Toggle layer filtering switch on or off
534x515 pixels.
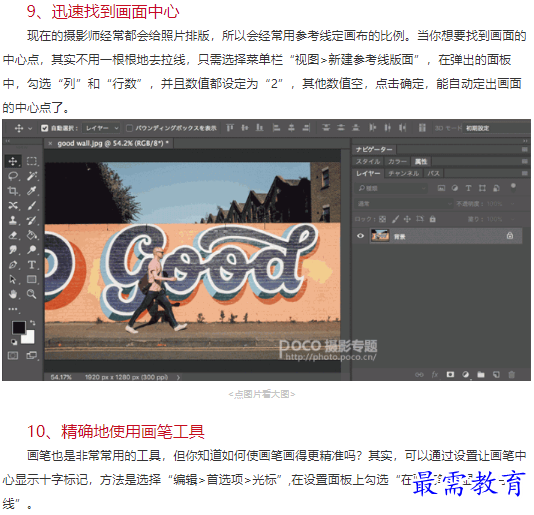[513, 187]
